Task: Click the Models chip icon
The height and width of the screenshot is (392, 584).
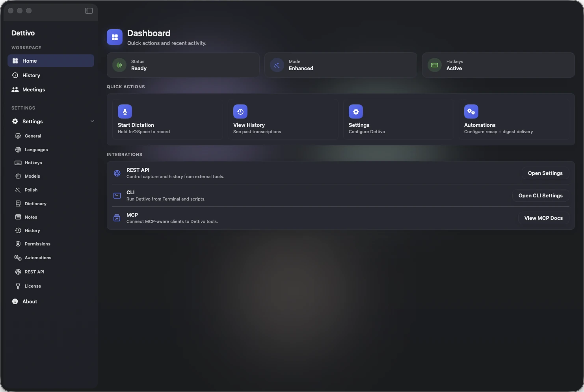Action: (18, 176)
